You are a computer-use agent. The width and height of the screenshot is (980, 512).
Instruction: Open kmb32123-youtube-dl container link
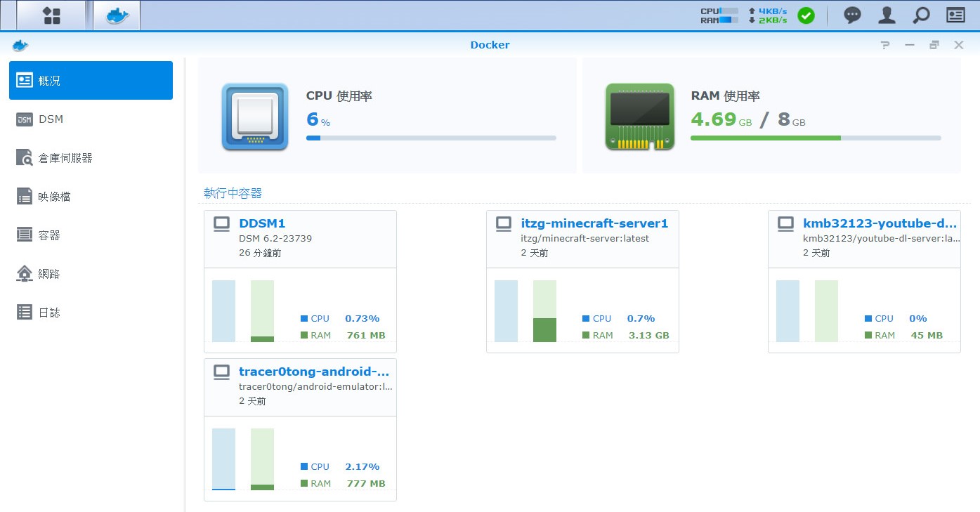pyautogui.click(x=880, y=223)
